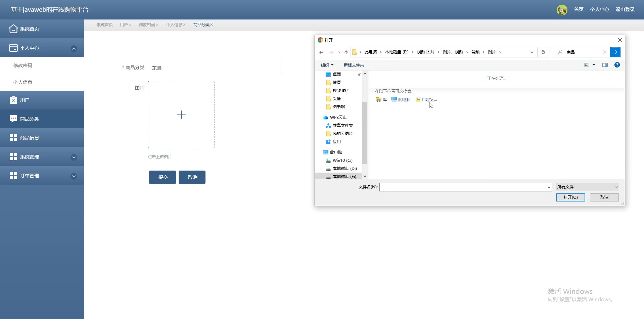Run search with blue arrow button
The width and height of the screenshot is (644, 319).
point(615,52)
